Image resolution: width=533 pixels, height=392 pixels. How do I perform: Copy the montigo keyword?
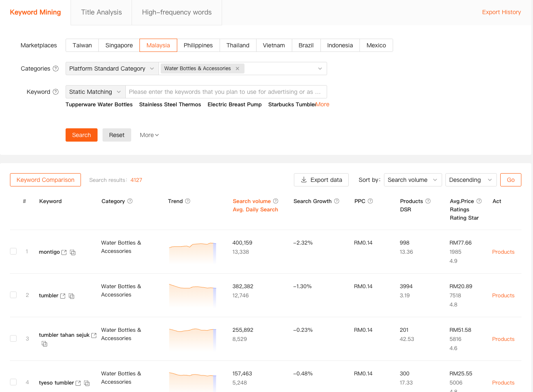pos(73,252)
